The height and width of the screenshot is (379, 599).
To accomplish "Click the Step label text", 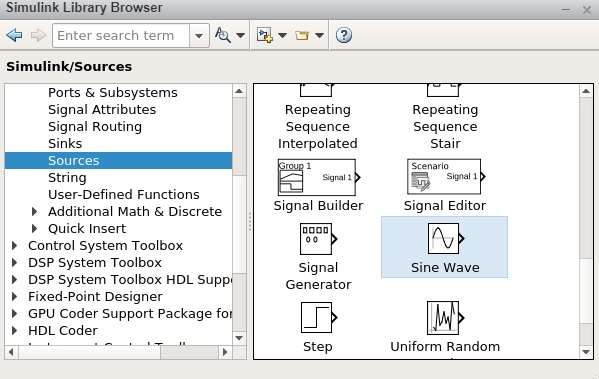I will tap(318, 347).
